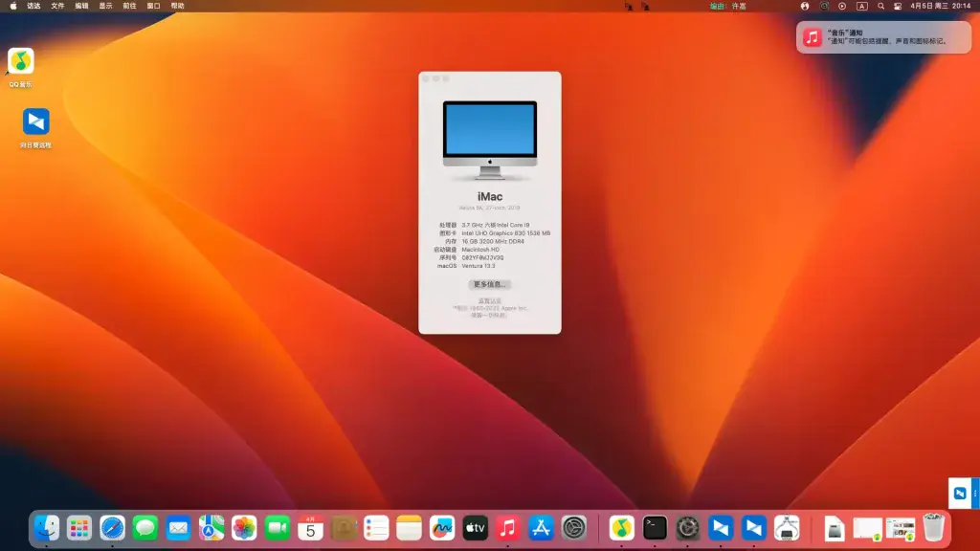
Task: Open the 窗口 menu
Action: point(154,7)
